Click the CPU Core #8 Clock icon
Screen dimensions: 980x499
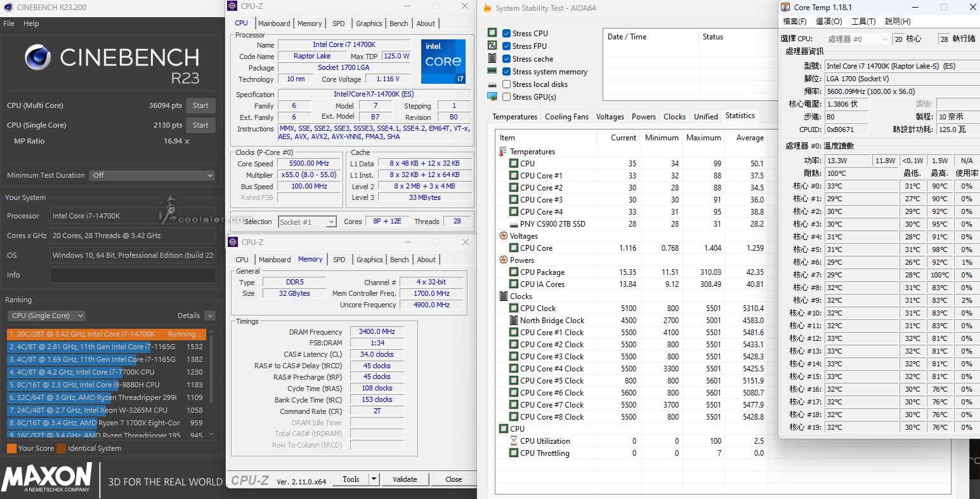click(x=514, y=417)
